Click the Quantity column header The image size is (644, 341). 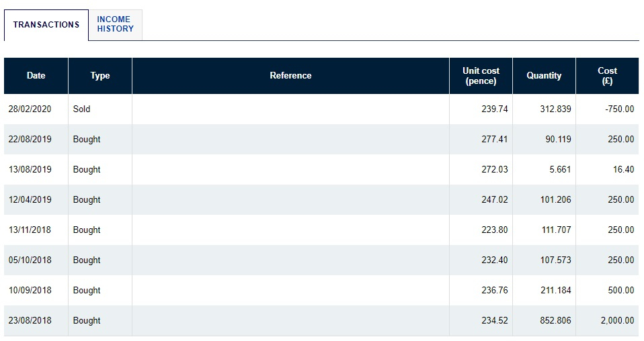point(545,76)
